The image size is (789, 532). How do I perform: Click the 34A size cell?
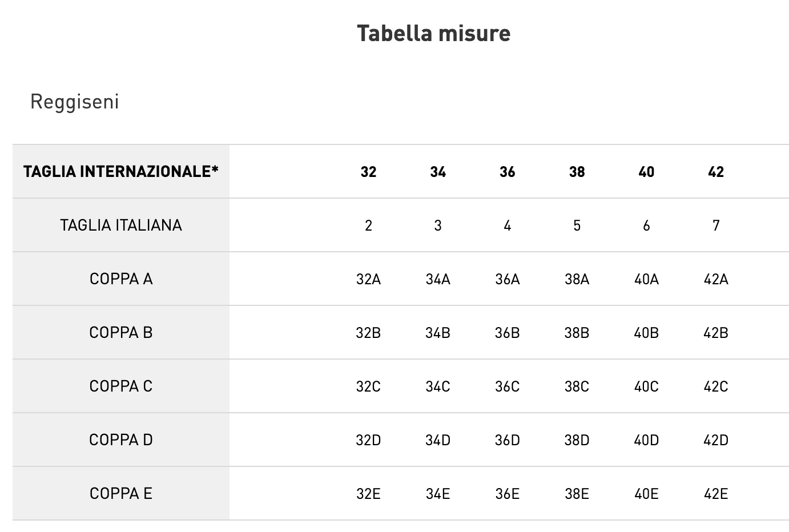coord(438,279)
